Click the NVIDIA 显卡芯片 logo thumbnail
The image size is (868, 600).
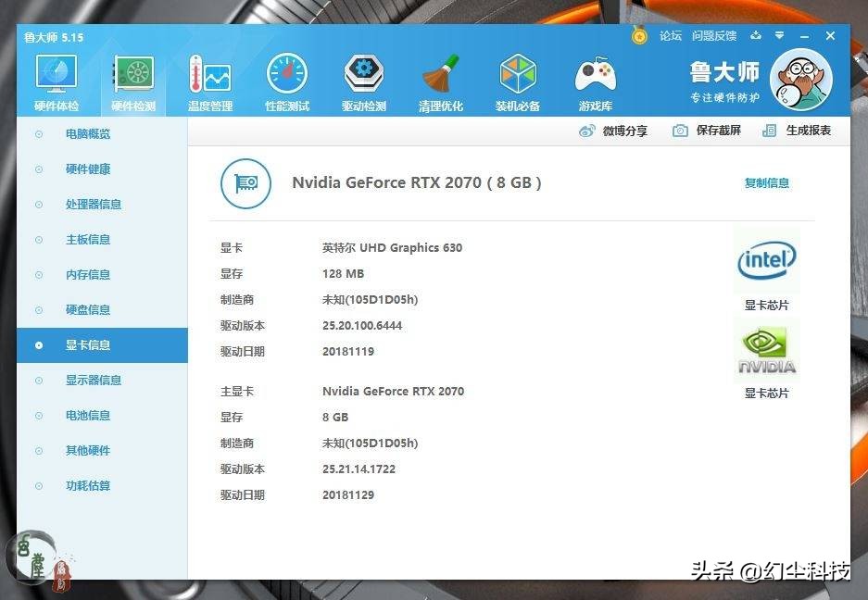click(x=766, y=349)
